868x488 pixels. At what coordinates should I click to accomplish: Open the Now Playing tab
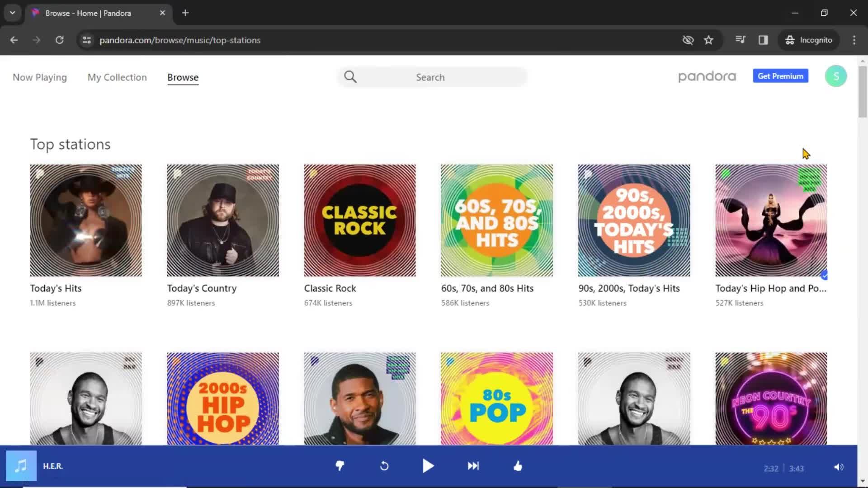click(x=40, y=77)
